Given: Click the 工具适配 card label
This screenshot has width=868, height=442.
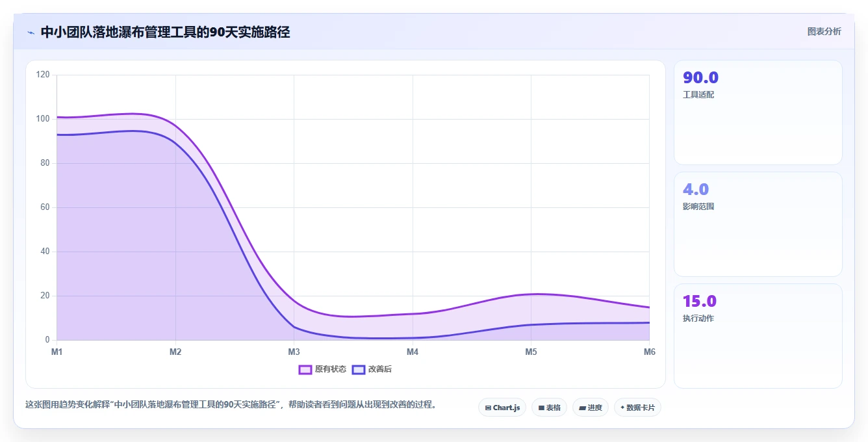Looking at the screenshot, I should (x=698, y=95).
